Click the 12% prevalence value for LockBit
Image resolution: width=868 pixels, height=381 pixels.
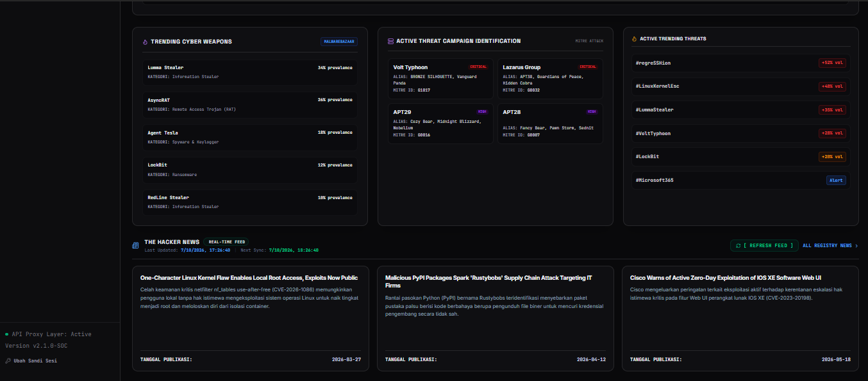pos(335,165)
